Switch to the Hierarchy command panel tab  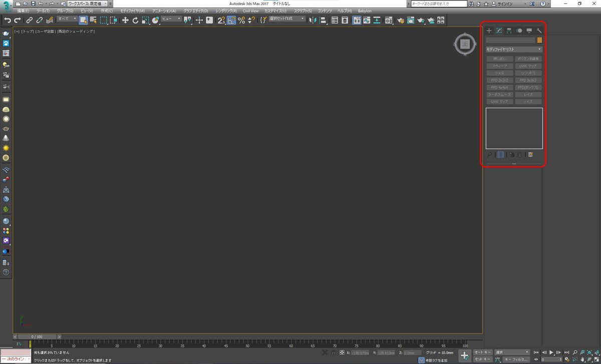coord(509,31)
